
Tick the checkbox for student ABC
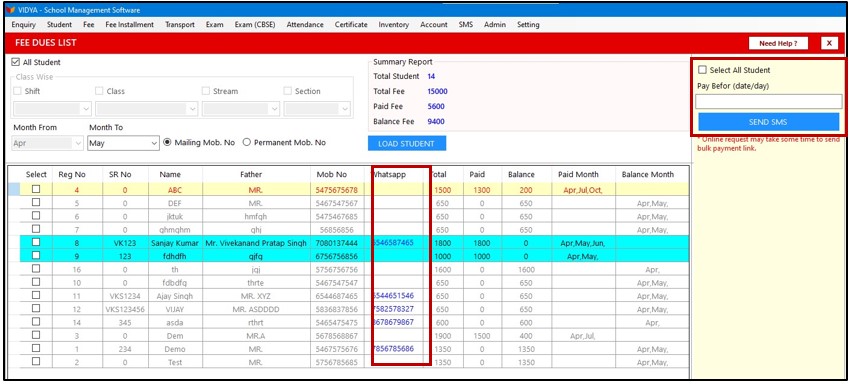point(36,189)
